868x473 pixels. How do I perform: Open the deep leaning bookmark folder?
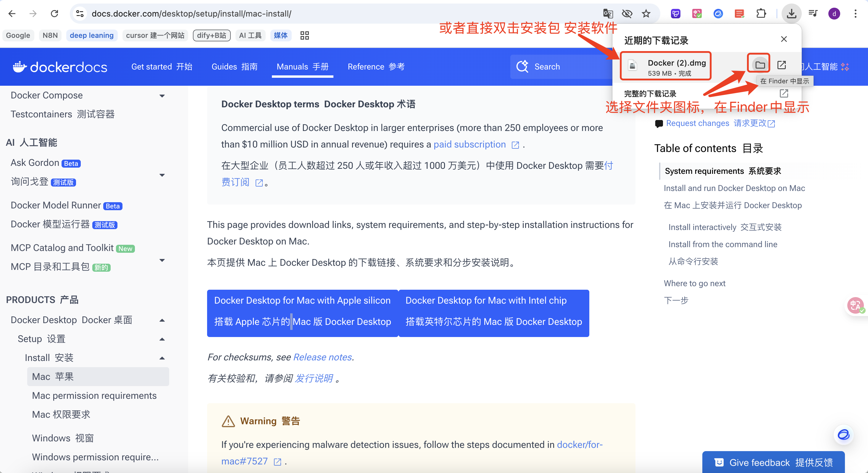92,35
